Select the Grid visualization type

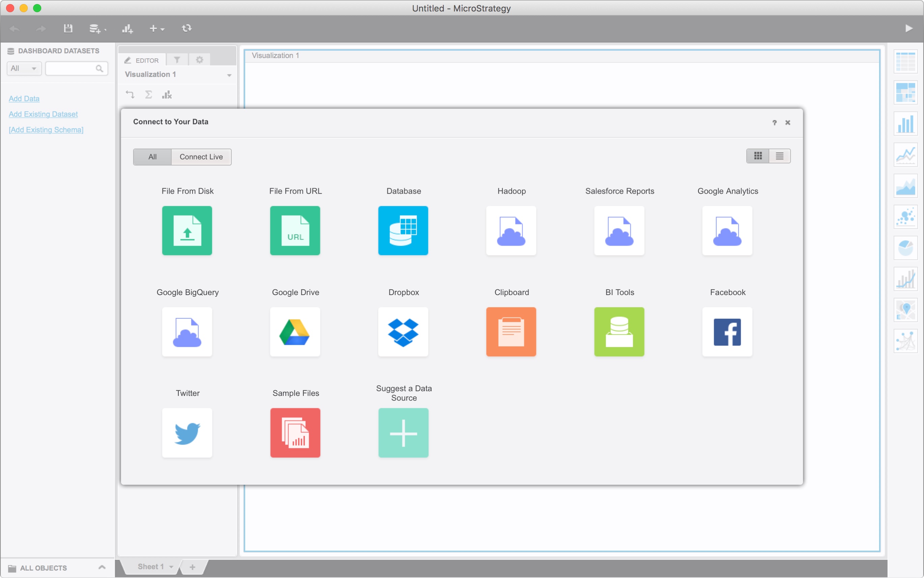[x=905, y=62]
